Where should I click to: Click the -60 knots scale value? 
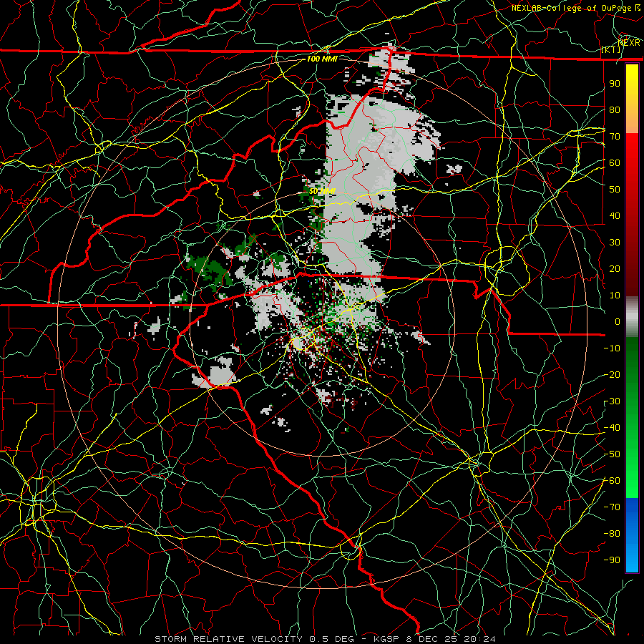612,481
